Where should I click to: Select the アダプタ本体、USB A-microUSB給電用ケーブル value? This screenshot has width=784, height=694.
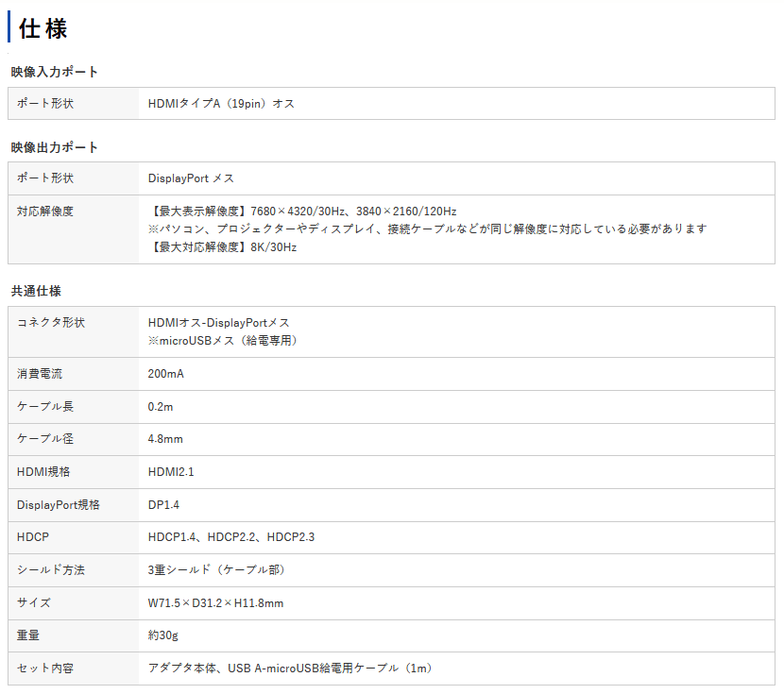point(290,669)
